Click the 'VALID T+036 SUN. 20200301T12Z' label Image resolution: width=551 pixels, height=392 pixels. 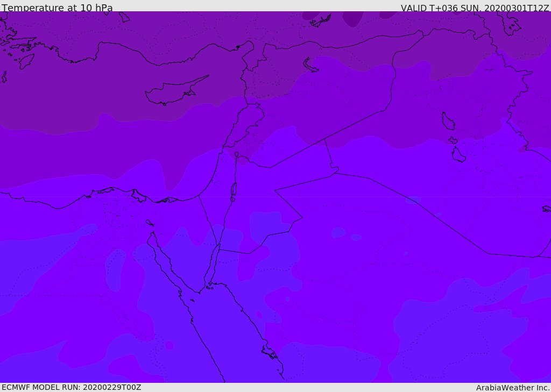click(x=475, y=8)
